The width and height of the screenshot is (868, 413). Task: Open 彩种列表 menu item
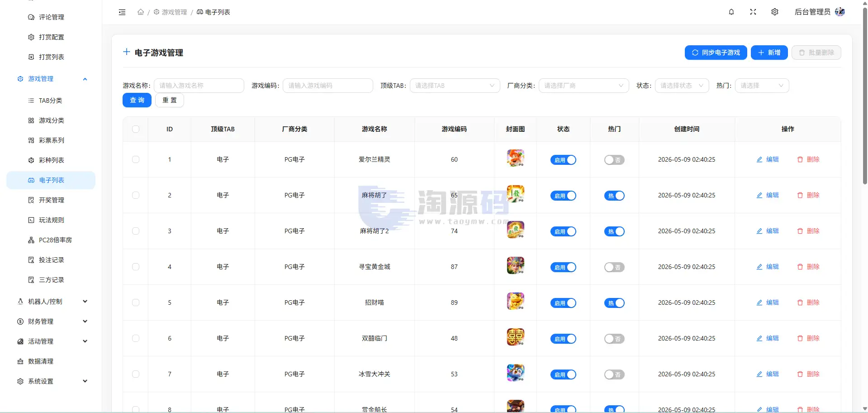51,160
